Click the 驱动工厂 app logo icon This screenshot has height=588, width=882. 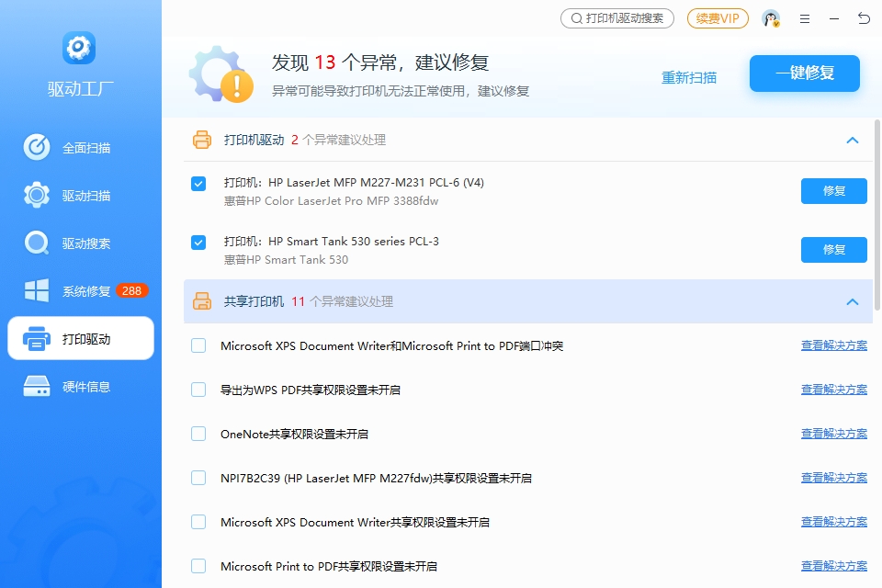pyautogui.click(x=79, y=48)
